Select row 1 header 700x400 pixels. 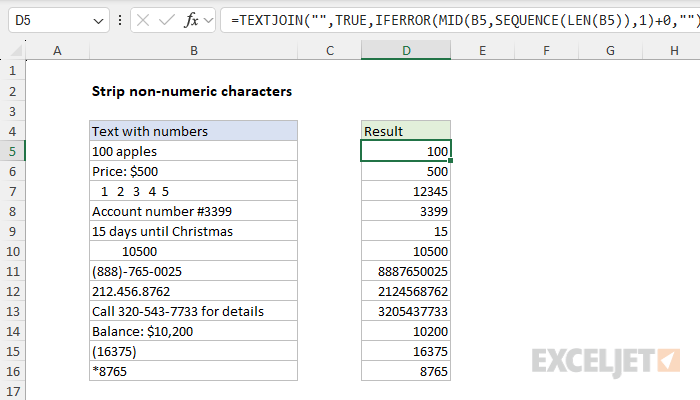[12, 71]
